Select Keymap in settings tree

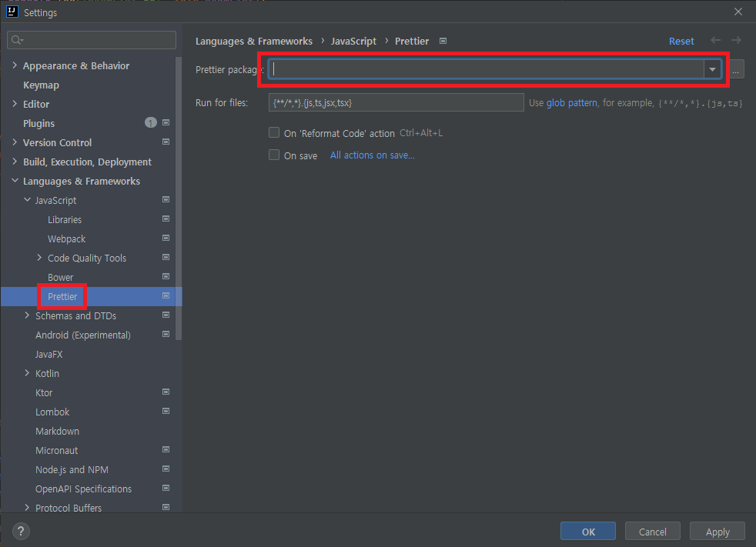(x=41, y=85)
